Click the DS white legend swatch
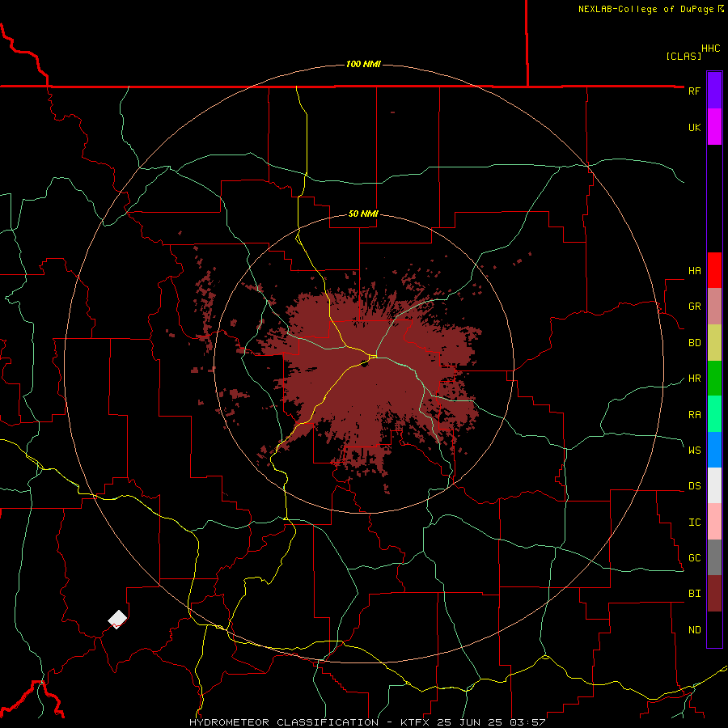Viewport: 728px width, 728px height. coord(714,485)
